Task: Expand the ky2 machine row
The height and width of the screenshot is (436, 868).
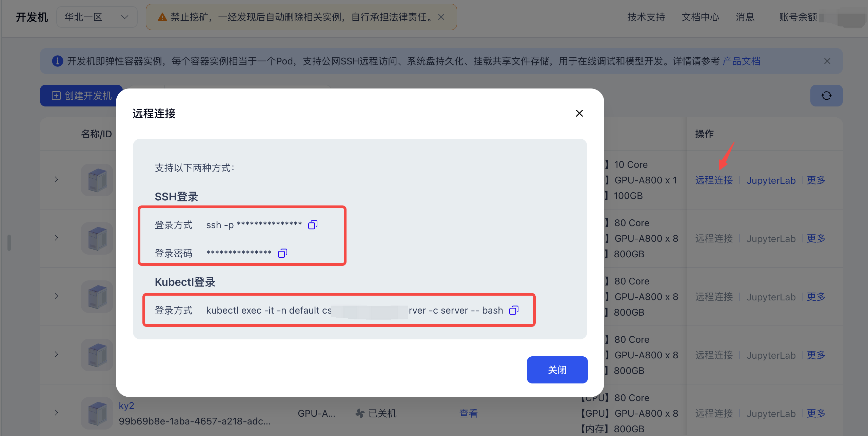Action: click(x=56, y=413)
